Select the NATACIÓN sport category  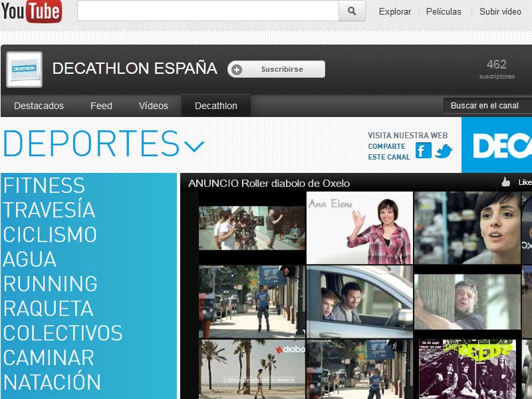click(52, 380)
